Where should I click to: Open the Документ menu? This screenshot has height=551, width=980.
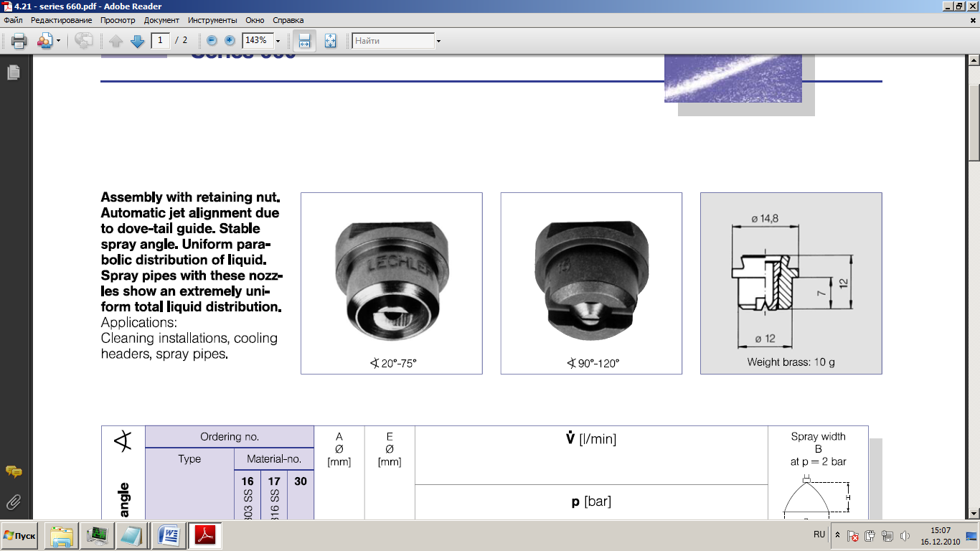(161, 20)
